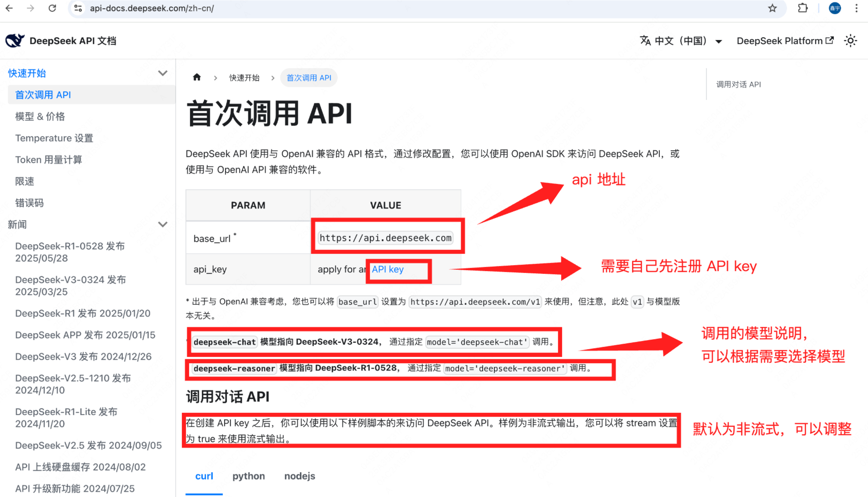Open Temperature 设置 from the sidebar

(54, 138)
